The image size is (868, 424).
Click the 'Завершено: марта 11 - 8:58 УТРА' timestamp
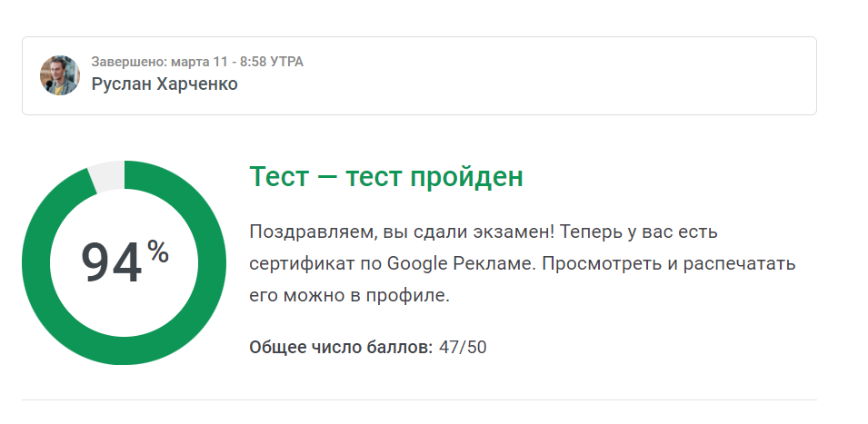click(x=197, y=62)
